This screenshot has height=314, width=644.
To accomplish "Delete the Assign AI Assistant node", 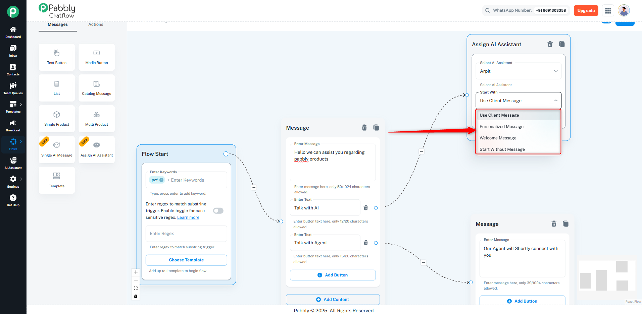I will (x=550, y=44).
